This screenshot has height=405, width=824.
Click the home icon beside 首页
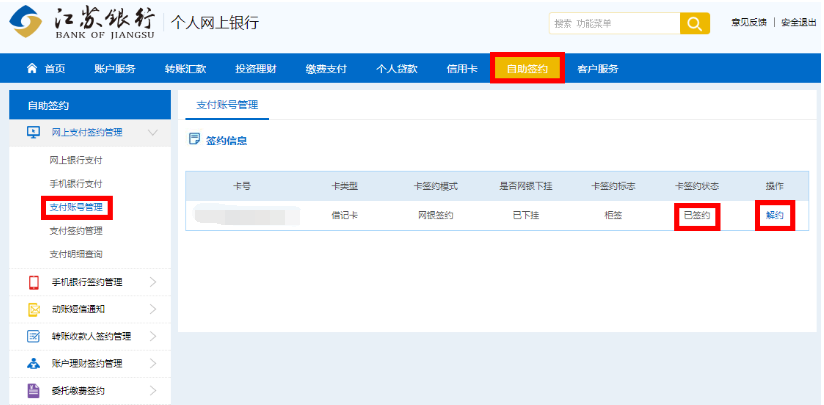coord(32,69)
